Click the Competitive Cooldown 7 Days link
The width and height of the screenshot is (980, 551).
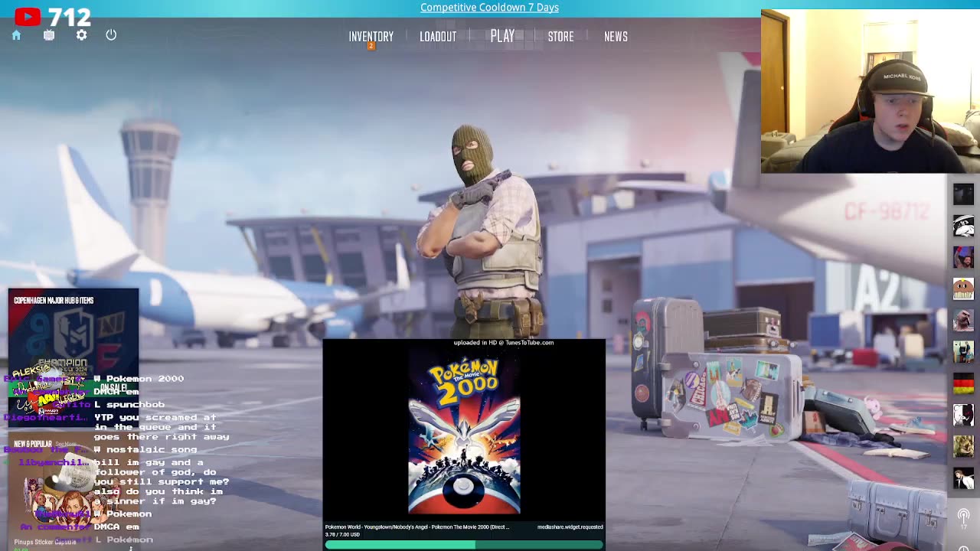coord(489,8)
